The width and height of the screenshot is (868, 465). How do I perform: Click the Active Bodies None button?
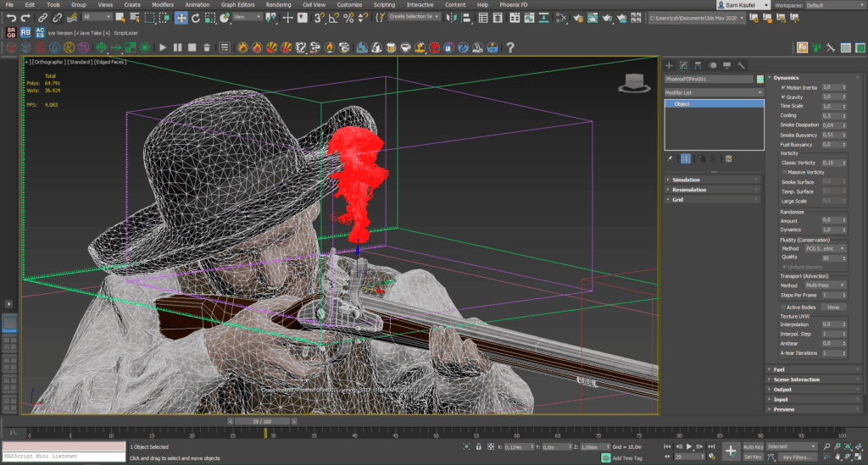(x=834, y=307)
